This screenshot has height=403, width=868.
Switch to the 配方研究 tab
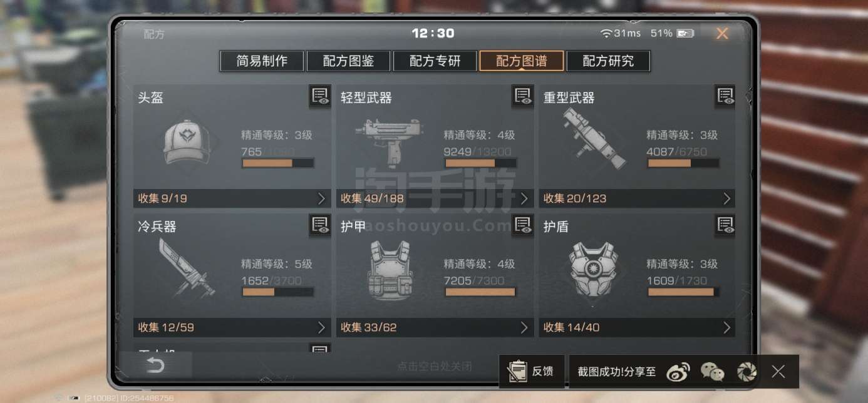coord(608,61)
